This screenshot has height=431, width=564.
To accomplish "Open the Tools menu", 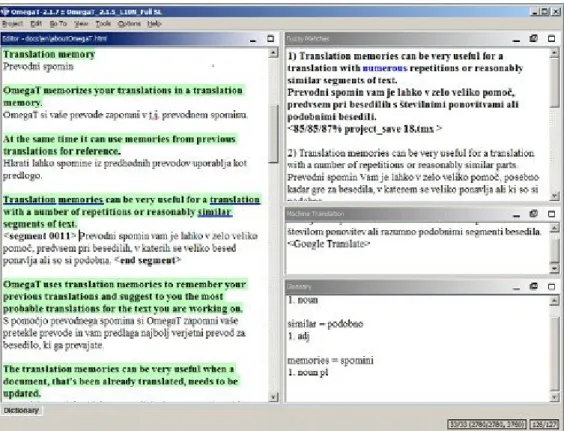I will tap(103, 24).
